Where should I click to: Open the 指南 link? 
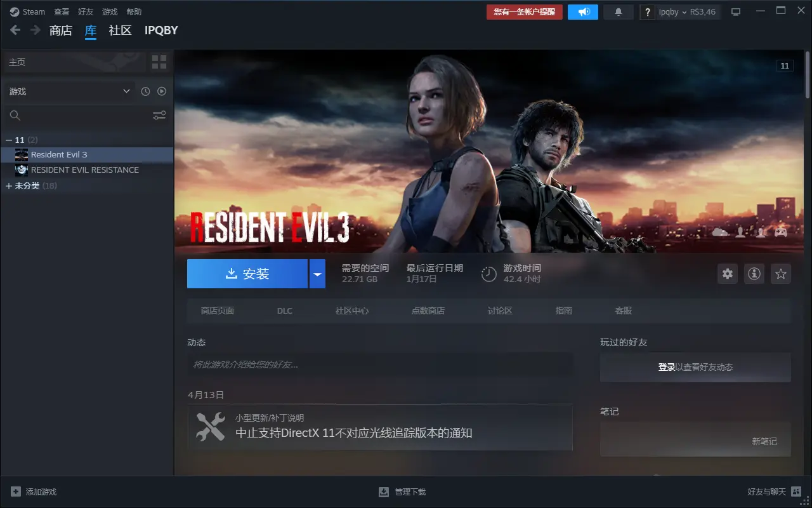(x=564, y=311)
